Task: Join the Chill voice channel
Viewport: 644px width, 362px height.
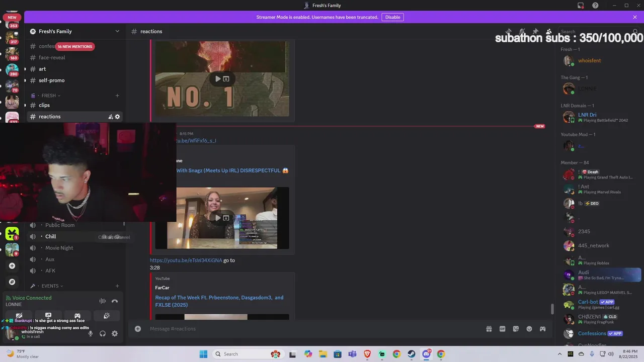Action: click(50, 236)
